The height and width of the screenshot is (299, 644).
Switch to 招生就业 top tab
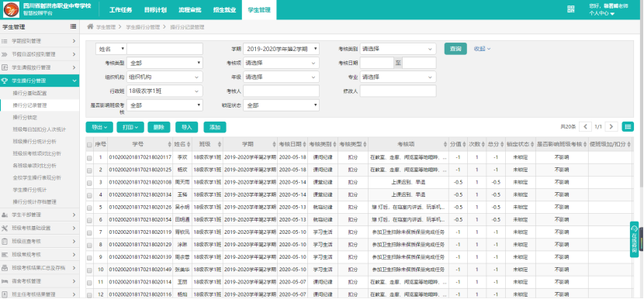click(x=225, y=10)
